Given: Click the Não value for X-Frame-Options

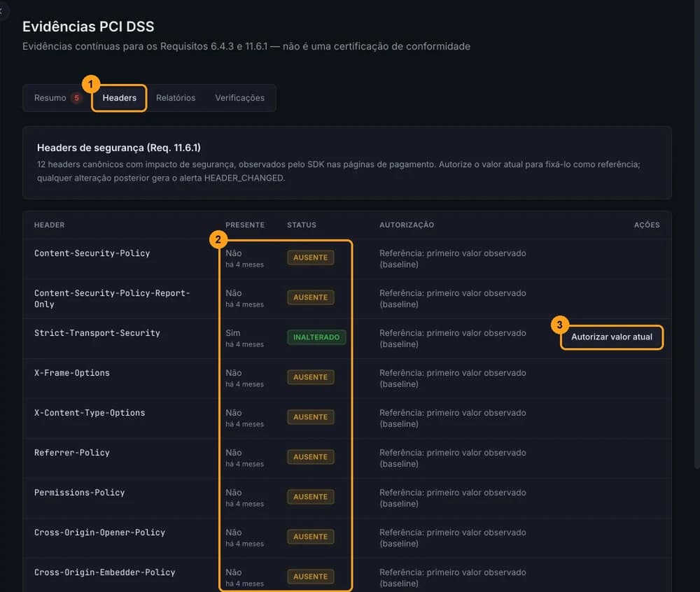Looking at the screenshot, I should [x=234, y=372].
